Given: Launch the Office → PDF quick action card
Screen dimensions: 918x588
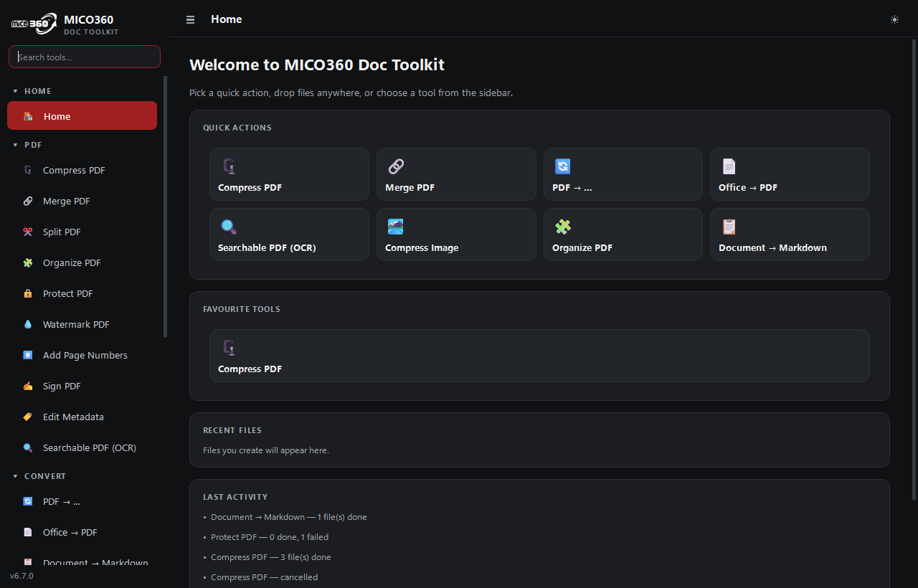Looking at the screenshot, I should [x=790, y=174].
